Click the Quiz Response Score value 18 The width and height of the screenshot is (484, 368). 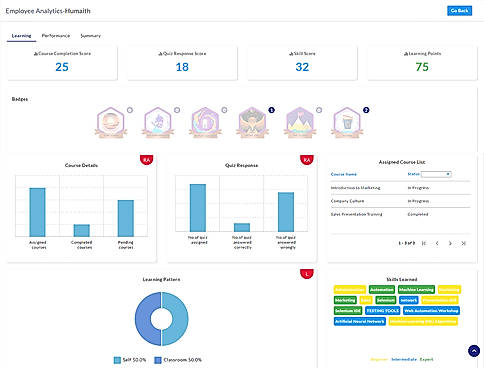click(182, 67)
